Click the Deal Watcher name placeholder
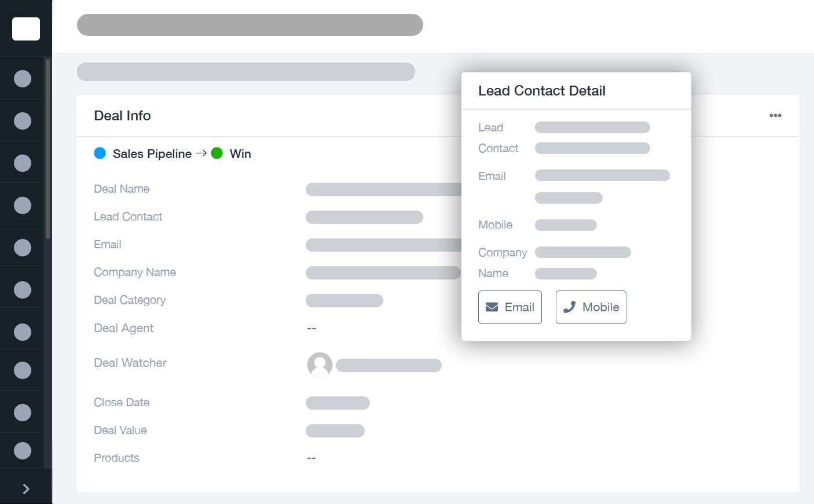 coord(388,365)
